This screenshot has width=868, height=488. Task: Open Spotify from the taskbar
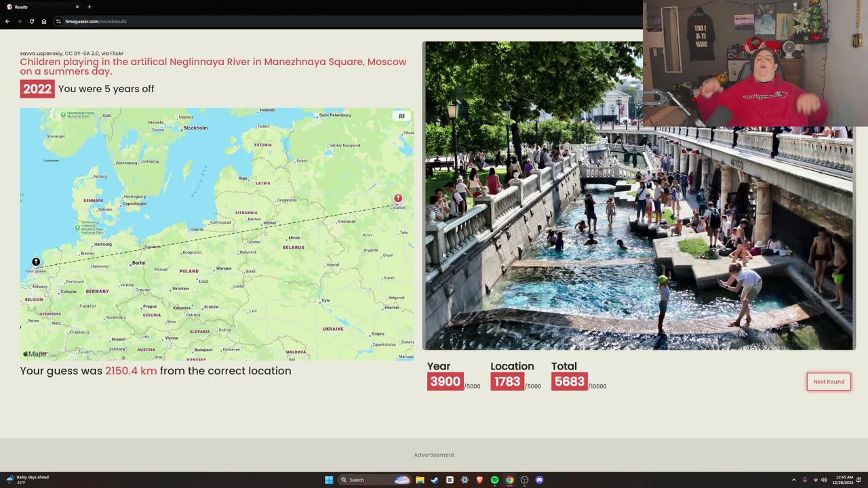(x=494, y=480)
